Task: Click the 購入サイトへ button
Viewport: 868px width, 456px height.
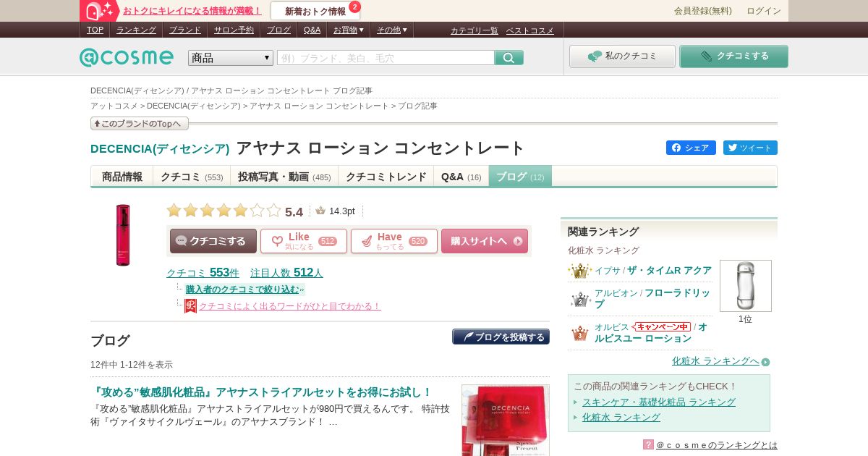Action: pos(485,241)
